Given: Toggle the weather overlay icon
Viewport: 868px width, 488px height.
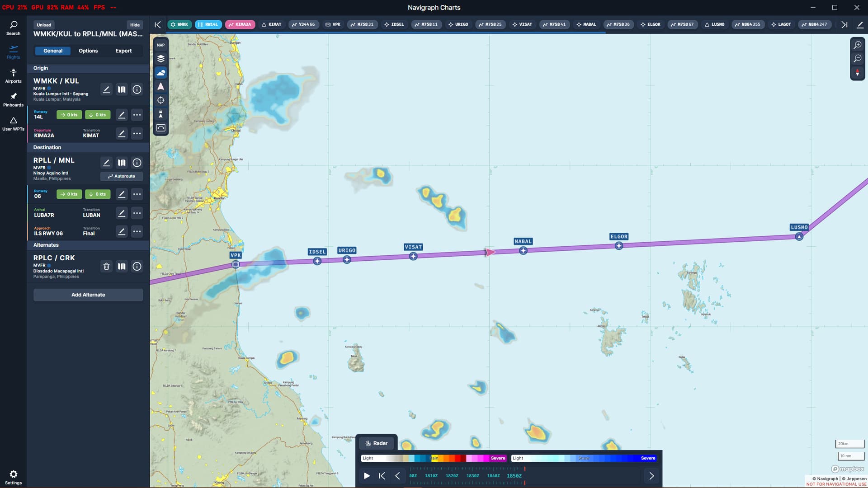Looking at the screenshot, I should pos(160,73).
